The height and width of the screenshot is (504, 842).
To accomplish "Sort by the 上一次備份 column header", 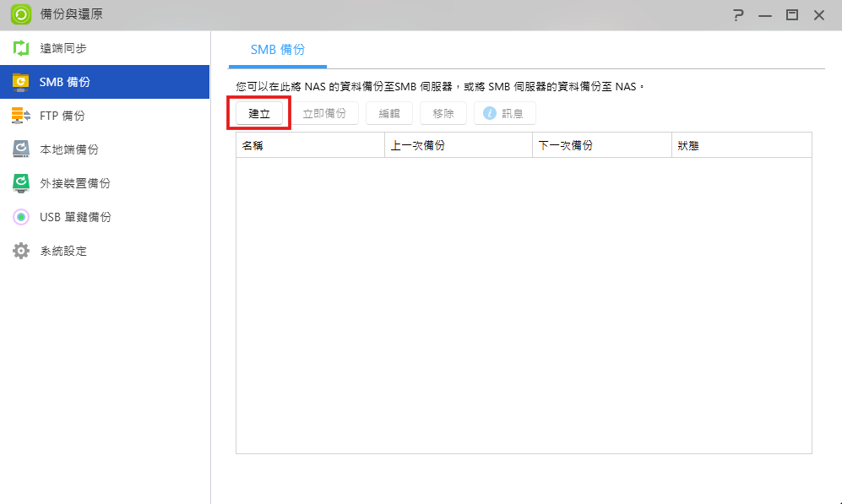I will [459, 145].
